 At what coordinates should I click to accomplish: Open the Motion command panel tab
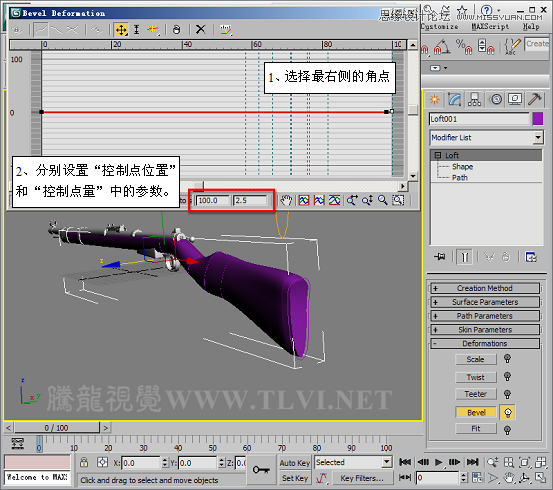(x=496, y=99)
